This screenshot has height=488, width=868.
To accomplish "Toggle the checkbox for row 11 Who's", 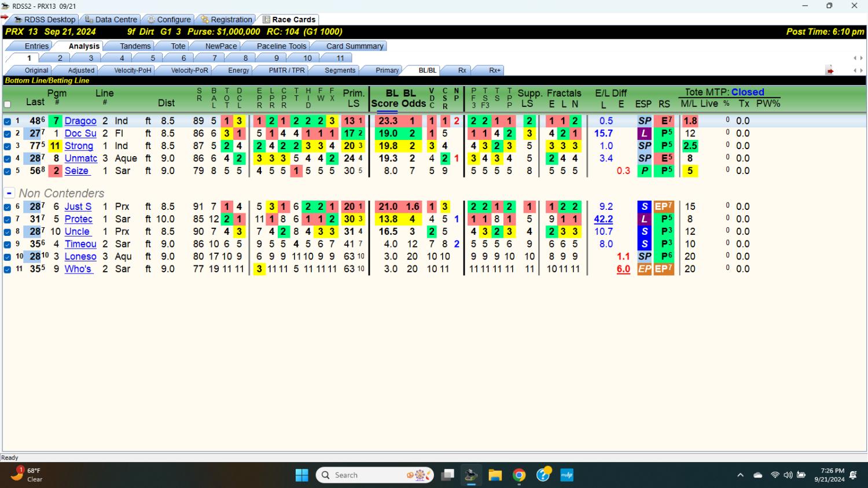I will (8, 269).
